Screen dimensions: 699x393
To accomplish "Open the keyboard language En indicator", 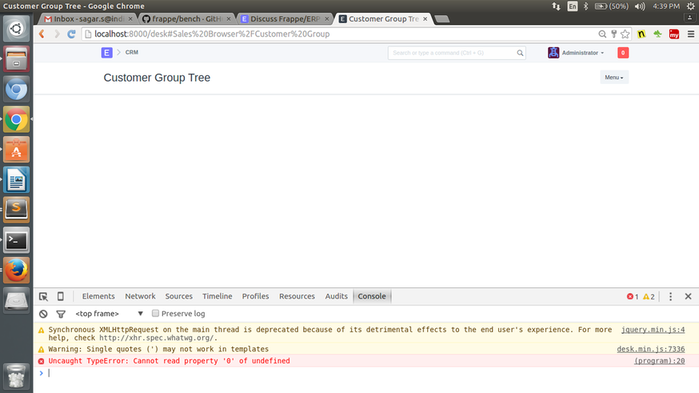I will click(x=572, y=6).
